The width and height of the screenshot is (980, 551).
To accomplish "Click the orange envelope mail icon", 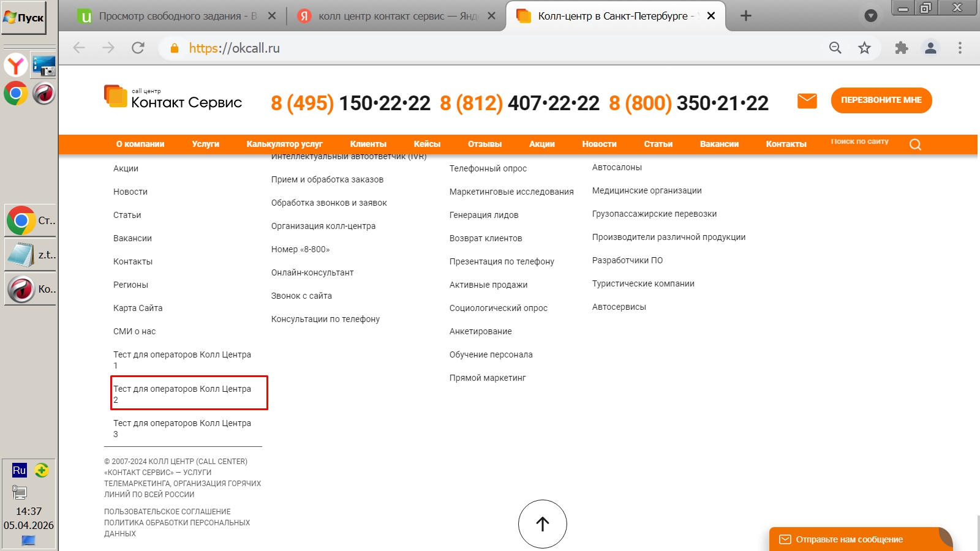I will (807, 100).
